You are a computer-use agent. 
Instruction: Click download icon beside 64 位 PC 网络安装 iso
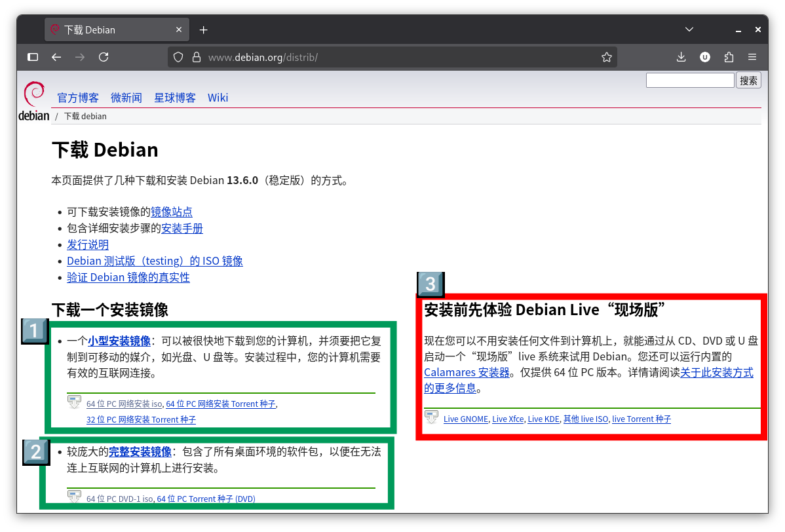pyautogui.click(x=74, y=402)
